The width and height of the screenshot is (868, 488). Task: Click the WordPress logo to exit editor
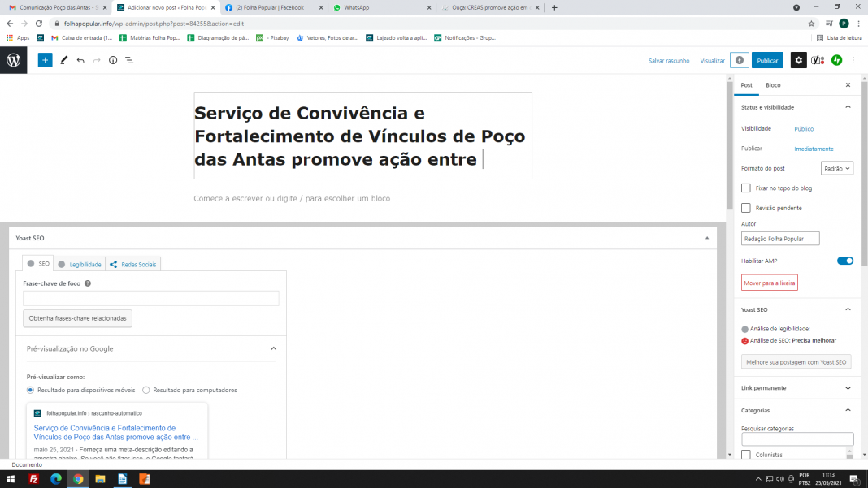pyautogui.click(x=14, y=60)
